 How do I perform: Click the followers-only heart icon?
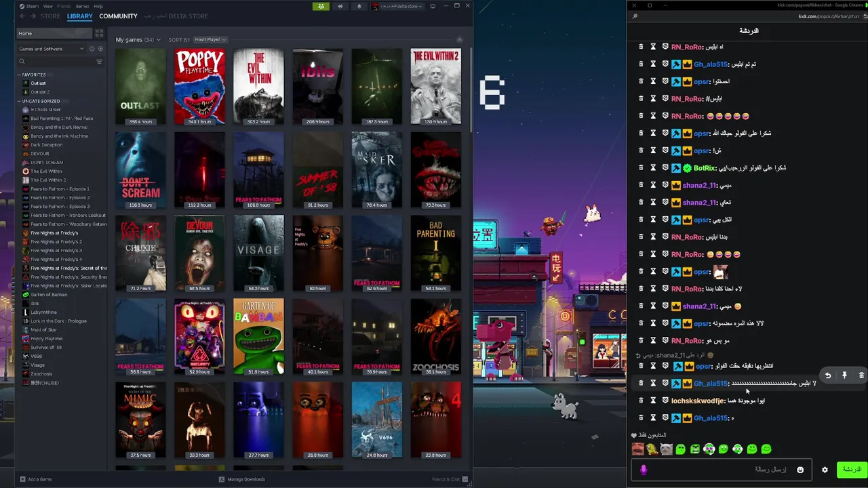click(634, 435)
